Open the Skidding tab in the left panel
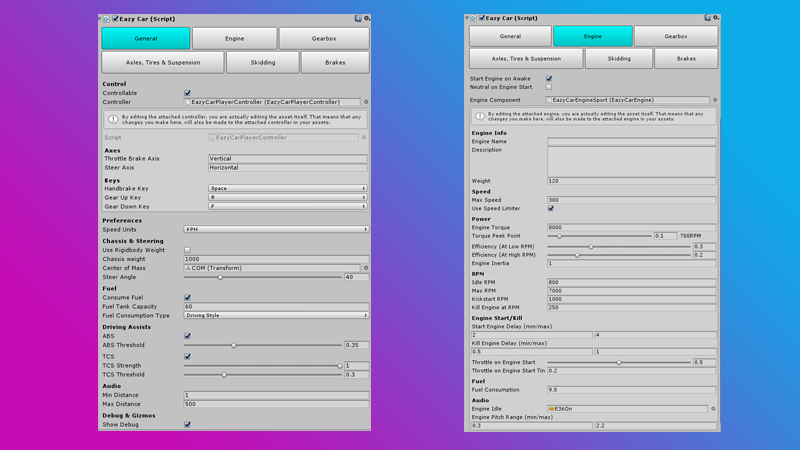This screenshot has width=800, height=450. [x=263, y=62]
